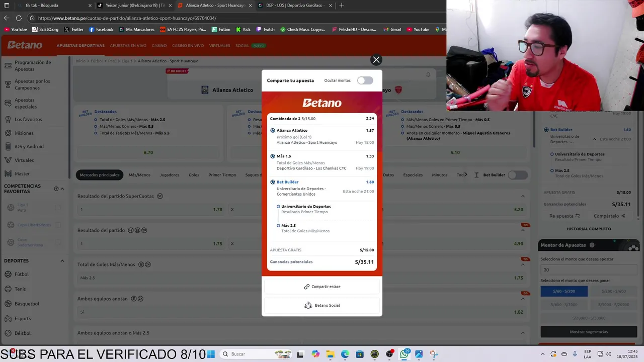
Task: Check the Copa Sudamericana checkbox
Action: (57, 242)
